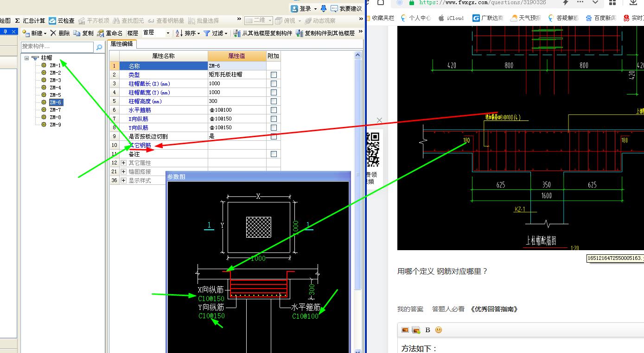The image size is (644, 353).
Task: Collapse the 柱帽 tree node
Action: (x=26, y=58)
